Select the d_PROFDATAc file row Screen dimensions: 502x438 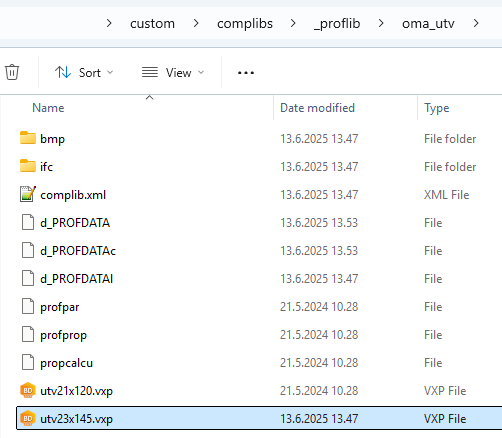[x=259, y=251]
